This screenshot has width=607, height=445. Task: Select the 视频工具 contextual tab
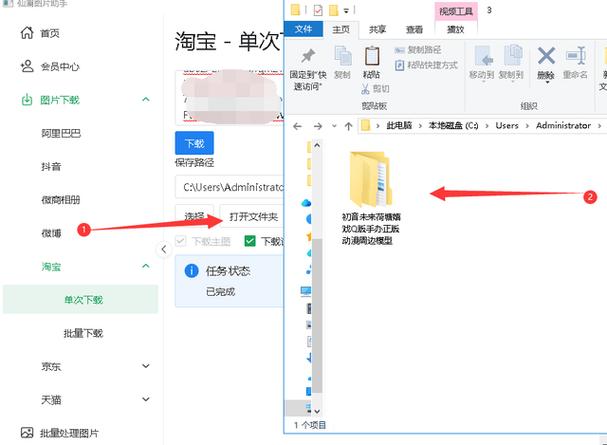[x=456, y=11]
